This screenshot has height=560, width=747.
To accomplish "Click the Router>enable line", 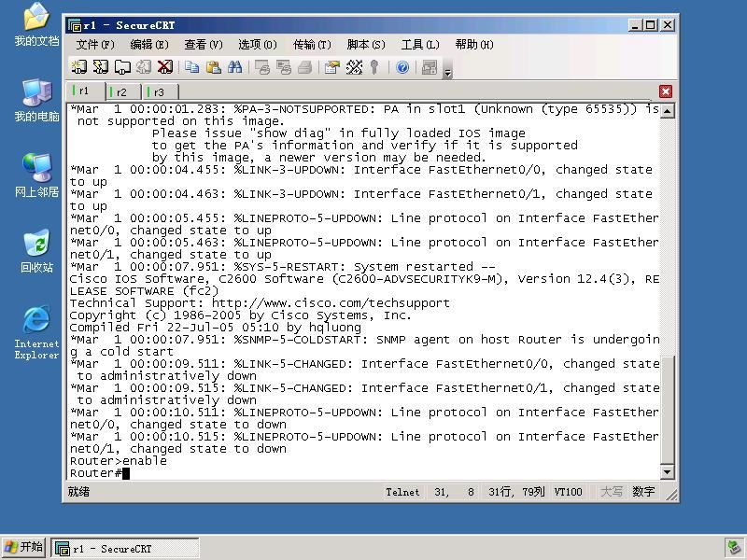I will point(119,461).
